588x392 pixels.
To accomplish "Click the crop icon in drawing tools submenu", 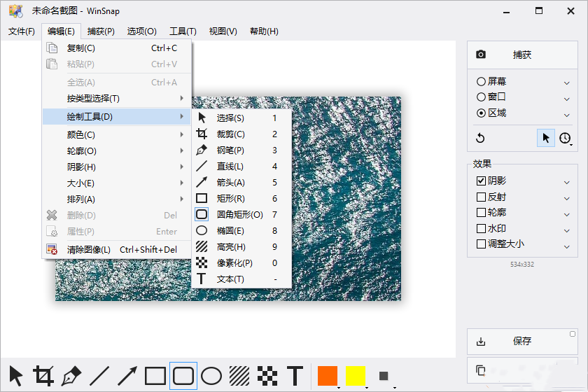I will tap(202, 134).
